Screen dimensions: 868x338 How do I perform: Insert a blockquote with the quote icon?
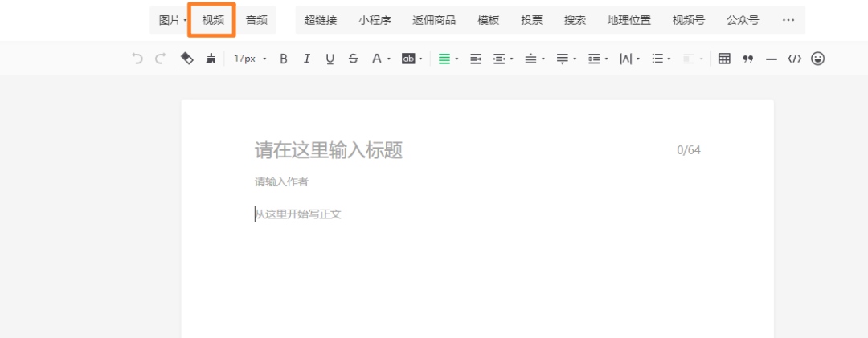click(747, 59)
